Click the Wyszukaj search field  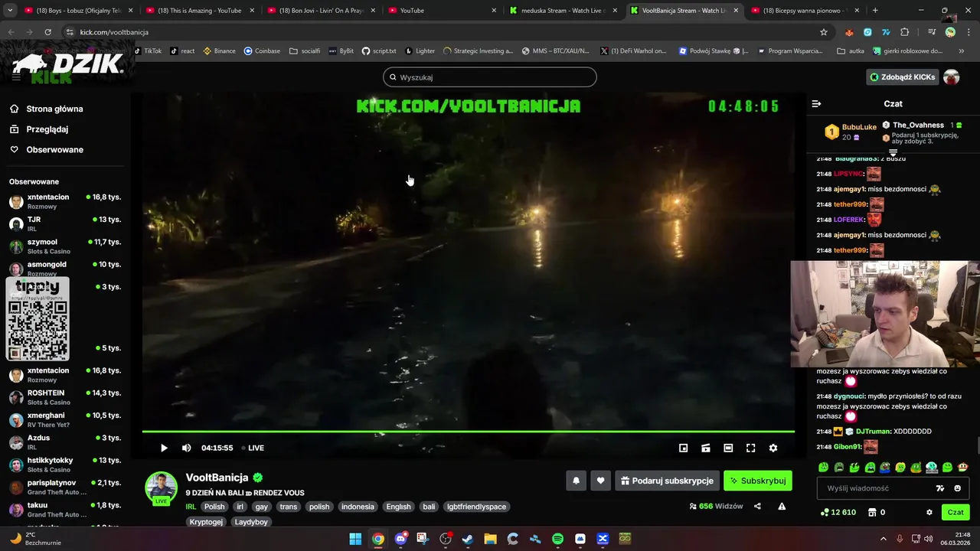coord(490,77)
